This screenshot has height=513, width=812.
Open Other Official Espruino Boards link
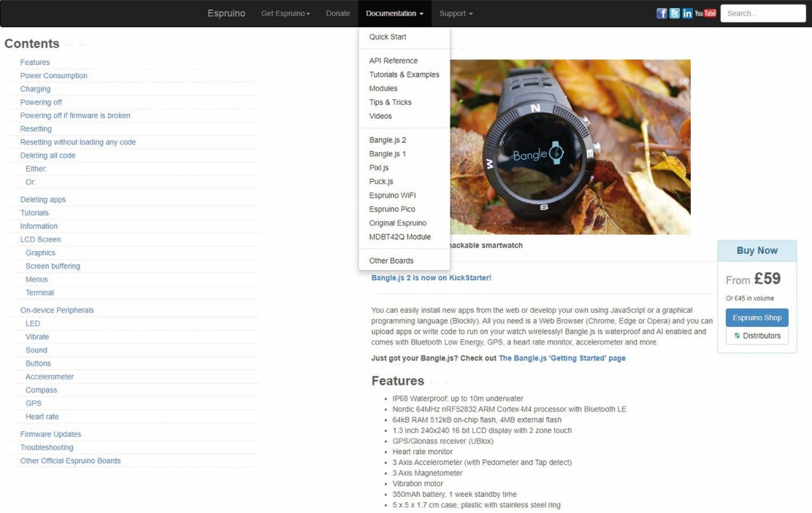coord(70,461)
